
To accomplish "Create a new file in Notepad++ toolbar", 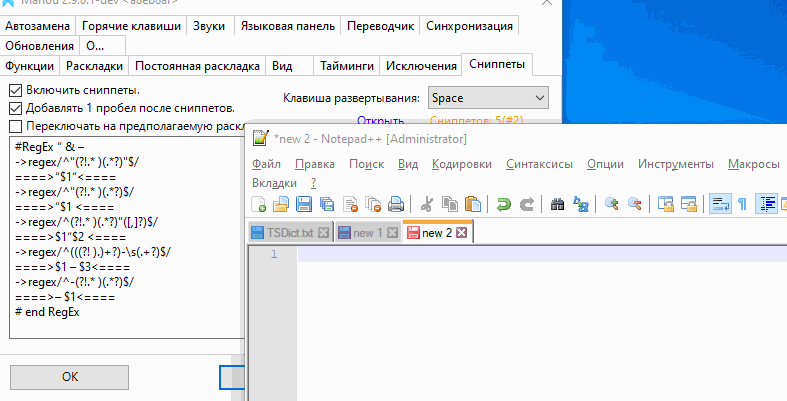I will pyautogui.click(x=259, y=204).
